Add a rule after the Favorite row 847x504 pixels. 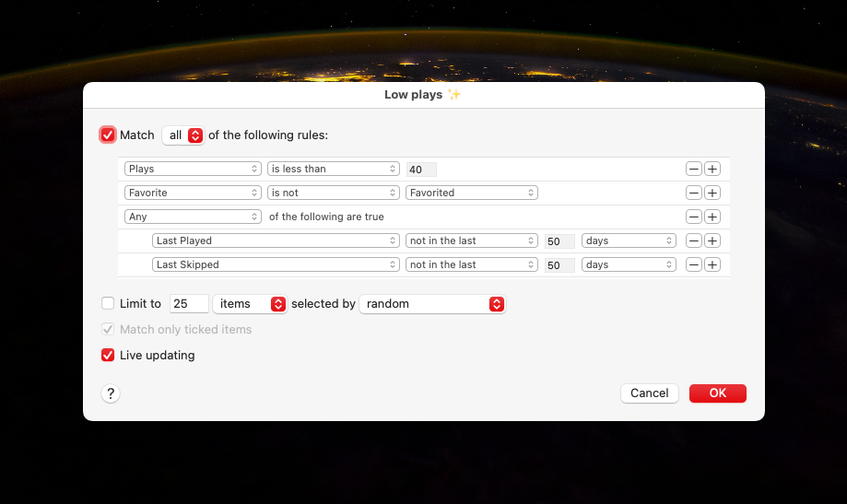coord(712,193)
